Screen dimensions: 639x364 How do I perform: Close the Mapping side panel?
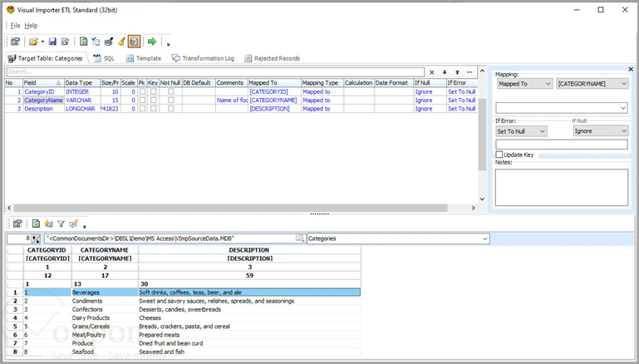click(x=631, y=69)
